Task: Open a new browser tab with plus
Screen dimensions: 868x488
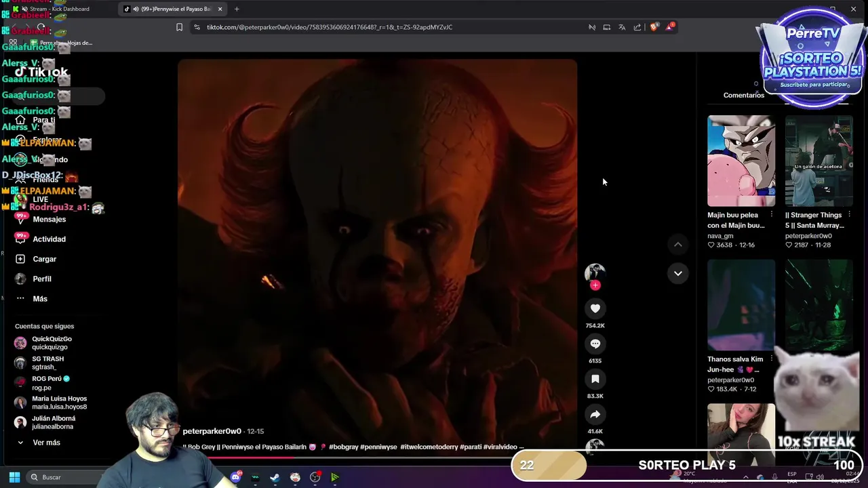Action: (237, 9)
